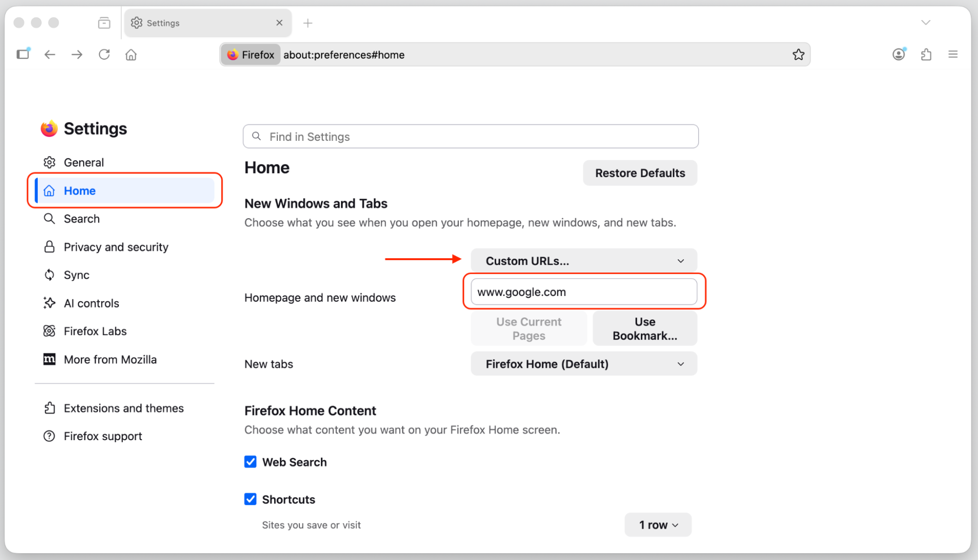Go back with the back arrow

pos(49,54)
